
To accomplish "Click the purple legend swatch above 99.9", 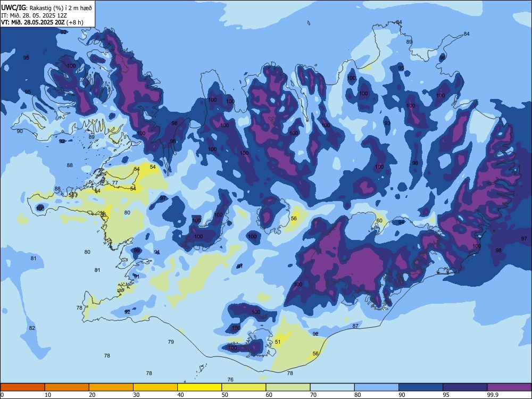I will pyautogui.click(x=509, y=387).
